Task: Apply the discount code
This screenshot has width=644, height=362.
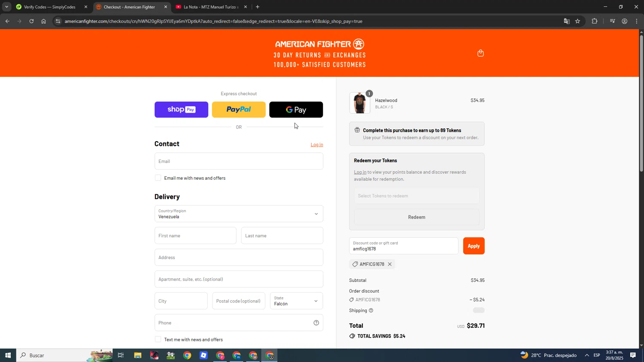Action: (474, 246)
